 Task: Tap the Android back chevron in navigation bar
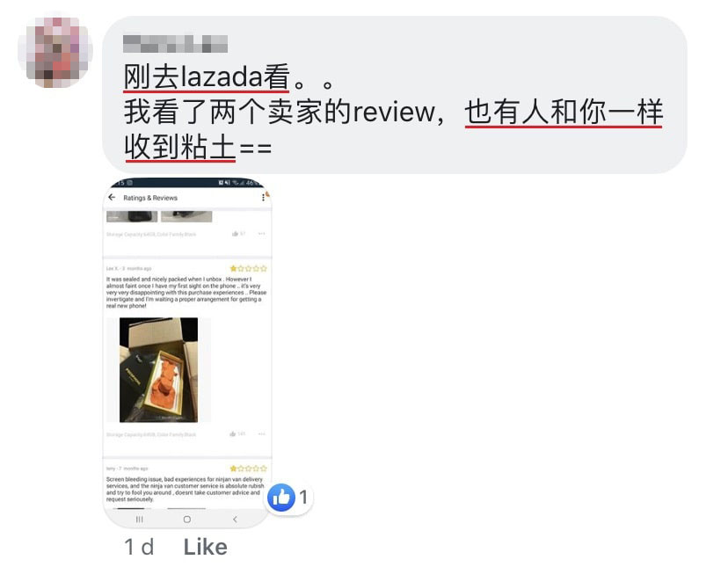pyautogui.click(x=235, y=520)
